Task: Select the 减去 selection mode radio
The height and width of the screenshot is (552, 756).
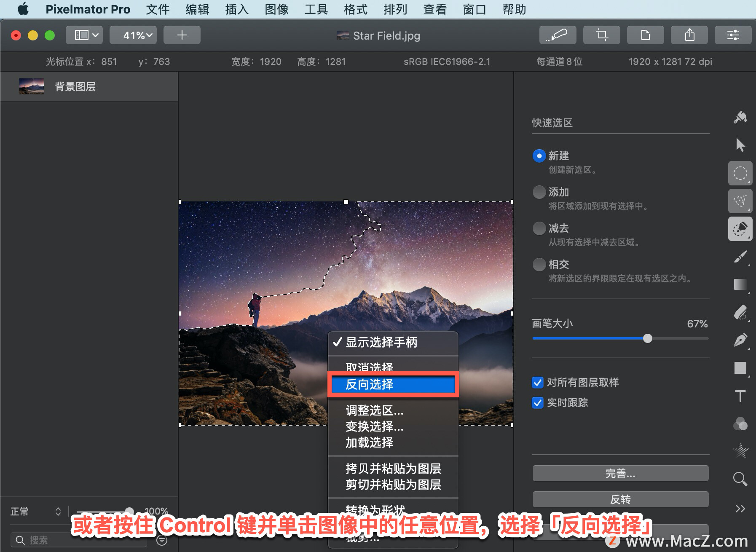Action: [x=539, y=228]
